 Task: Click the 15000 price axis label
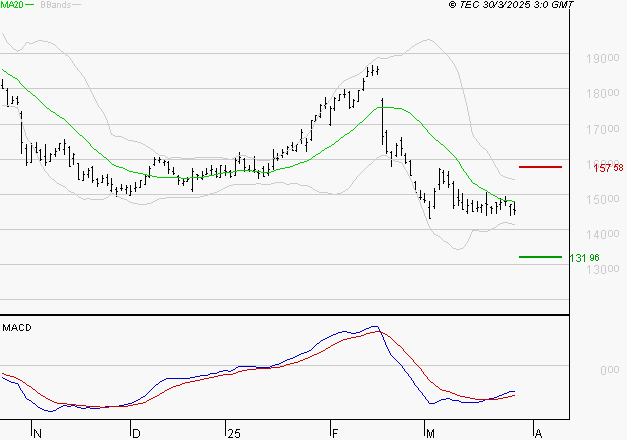coord(603,199)
